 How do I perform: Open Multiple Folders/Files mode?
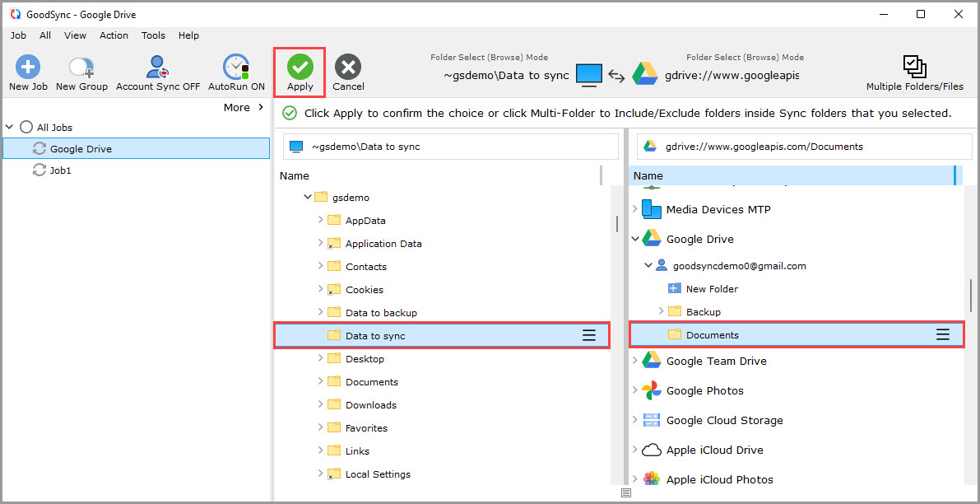pos(914,68)
